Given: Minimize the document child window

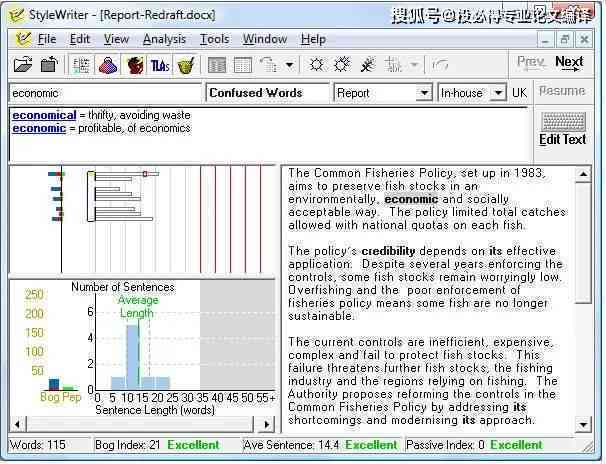Looking at the screenshot, I should click(x=545, y=39).
